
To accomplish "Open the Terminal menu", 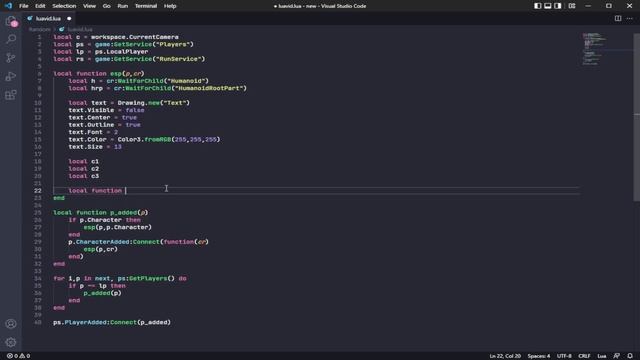I will tap(146, 6).
